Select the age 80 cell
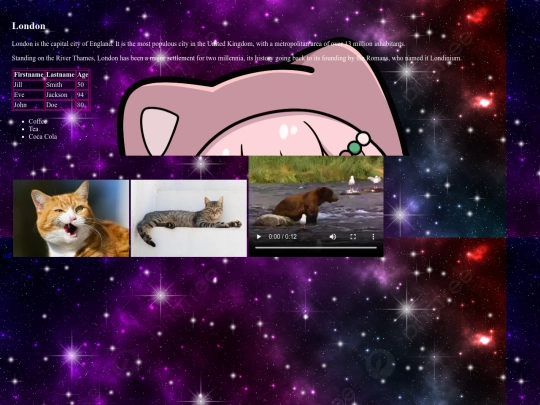Image resolution: width=540 pixels, height=405 pixels. (x=83, y=105)
